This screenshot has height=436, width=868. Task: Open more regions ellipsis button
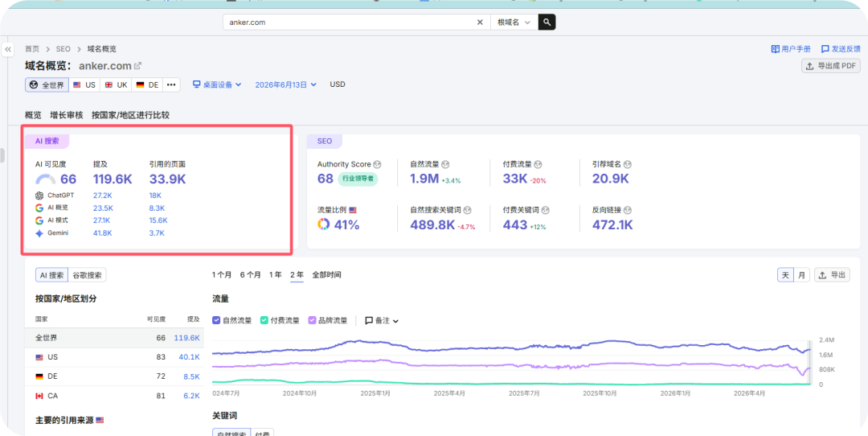(x=171, y=84)
